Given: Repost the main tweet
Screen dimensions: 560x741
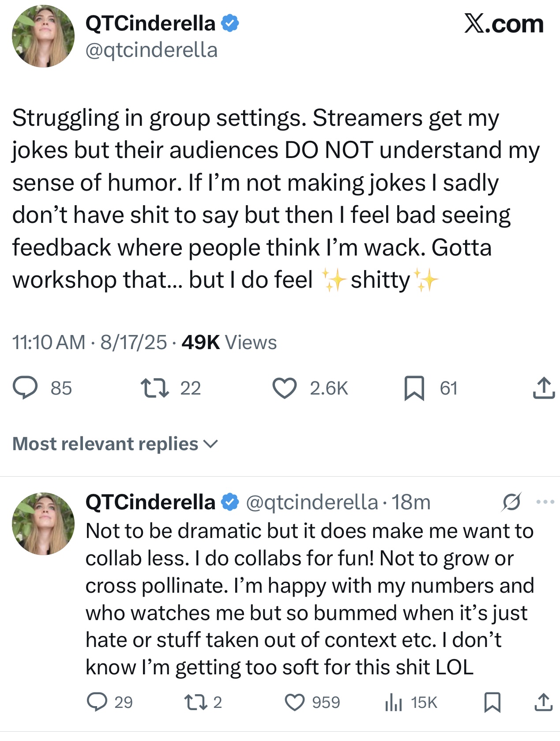Looking at the screenshot, I should click(154, 388).
